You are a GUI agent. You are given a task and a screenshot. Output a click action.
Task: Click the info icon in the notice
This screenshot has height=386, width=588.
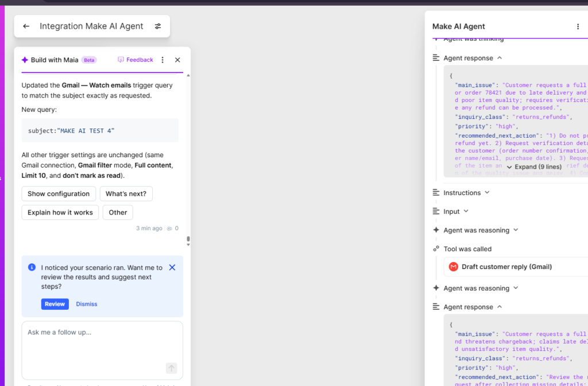(x=32, y=267)
